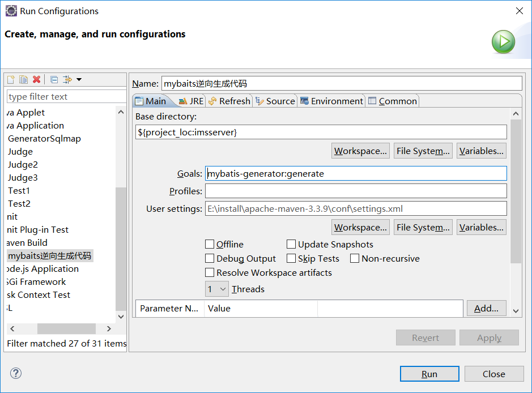Open the Variables picker for Base directory
Screen dimensions: 532x393
[481, 150]
